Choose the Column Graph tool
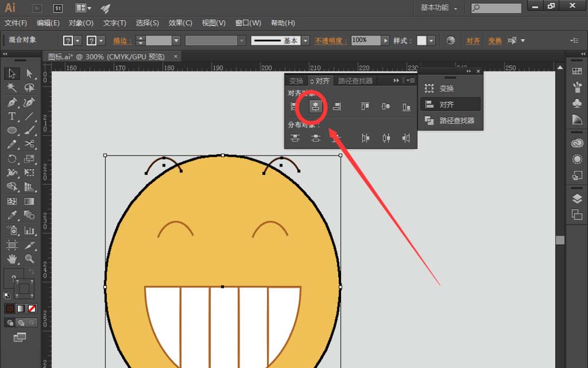Image resolution: width=588 pixels, height=368 pixels. [29, 230]
